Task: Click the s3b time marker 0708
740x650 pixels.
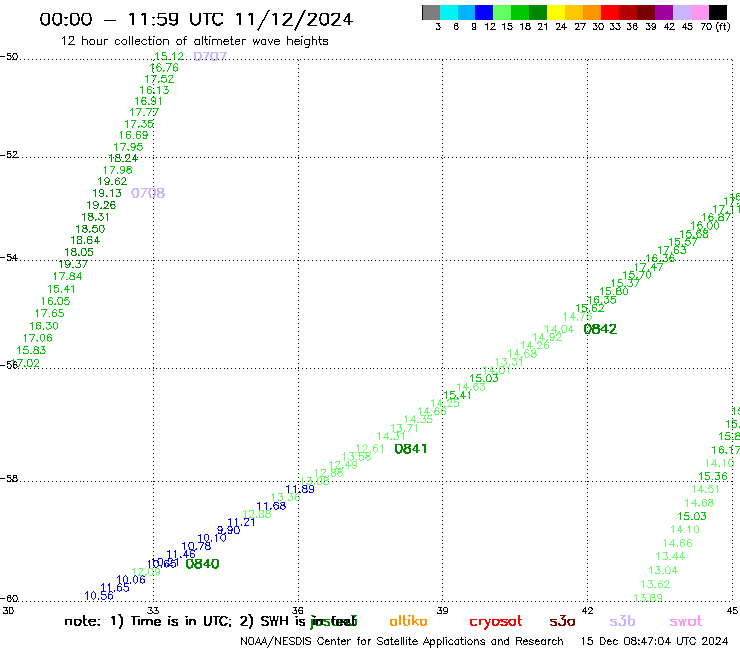Action: click(148, 193)
